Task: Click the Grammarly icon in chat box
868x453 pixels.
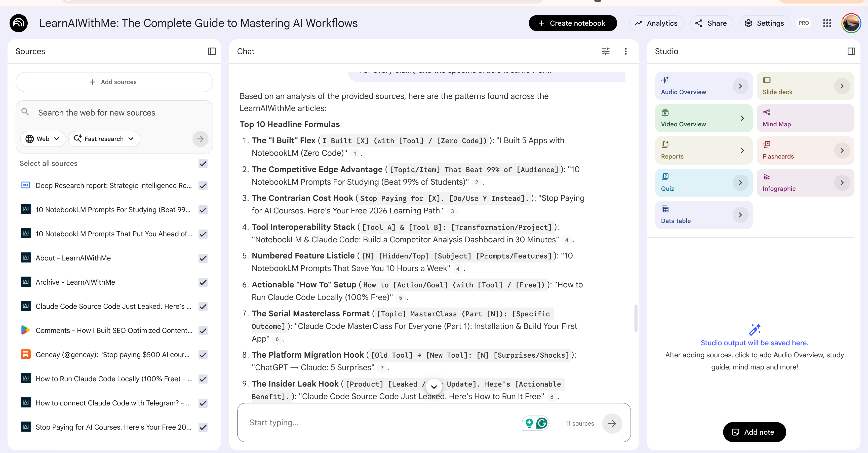Action: point(542,423)
